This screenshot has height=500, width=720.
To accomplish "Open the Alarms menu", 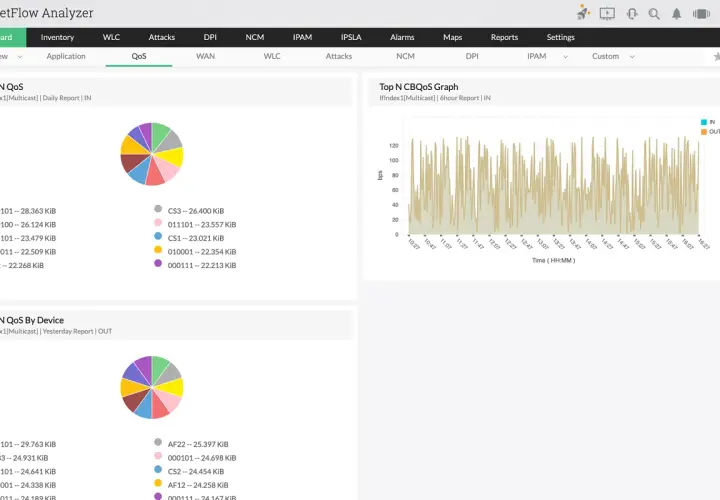I will tap(402, 37).
